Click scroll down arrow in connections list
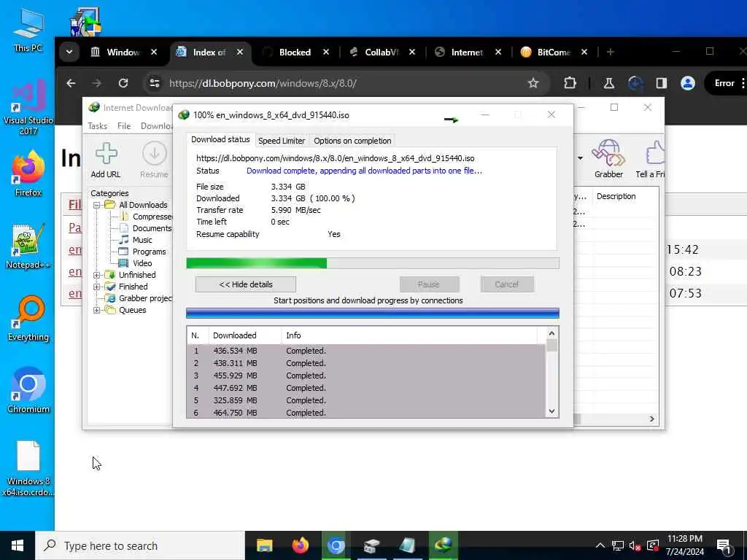Image resolution: width=747 pixels, height=560 pixels. point(551,411)
